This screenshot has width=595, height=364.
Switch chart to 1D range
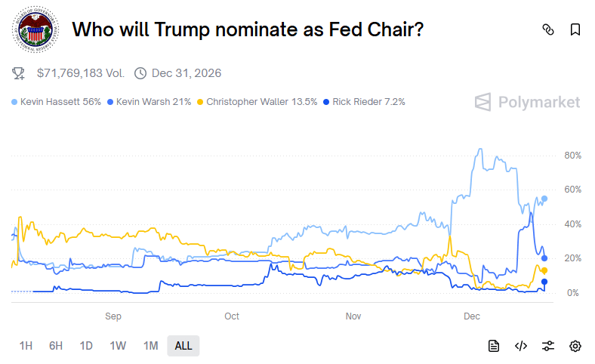[86, 346]
